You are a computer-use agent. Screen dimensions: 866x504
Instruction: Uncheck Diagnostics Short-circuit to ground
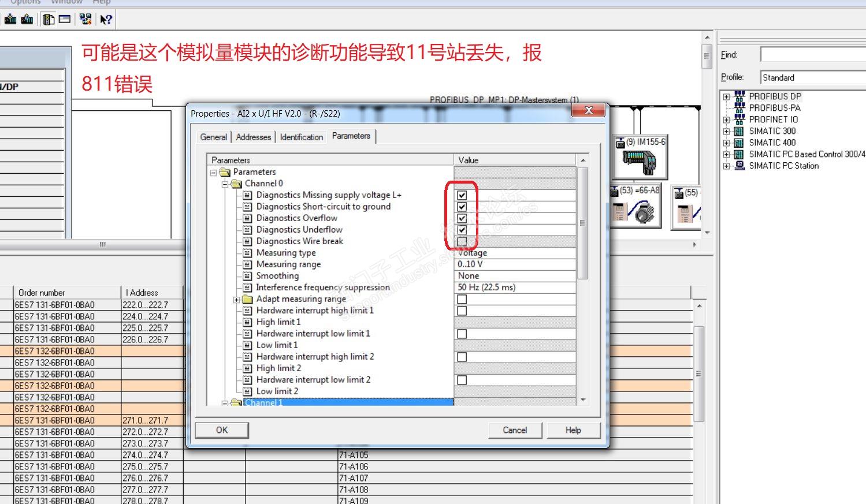462,207
